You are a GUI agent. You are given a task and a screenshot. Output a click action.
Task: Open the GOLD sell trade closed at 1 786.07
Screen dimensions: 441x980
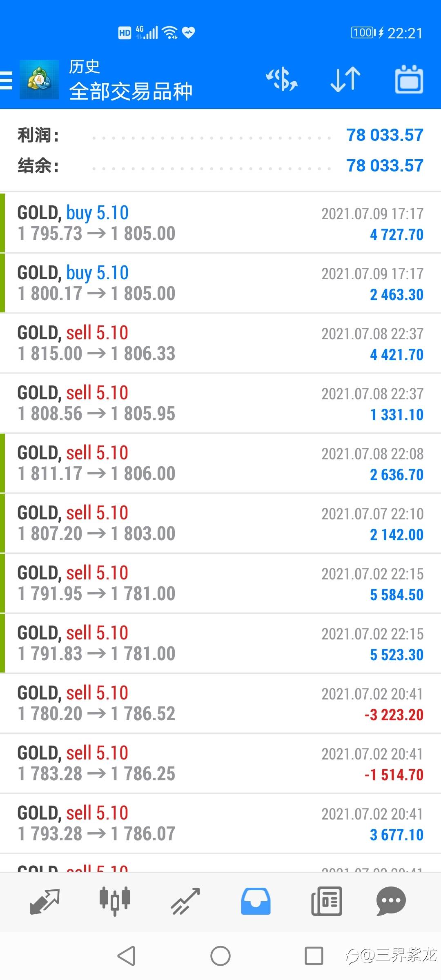click(x=220, y=823)
